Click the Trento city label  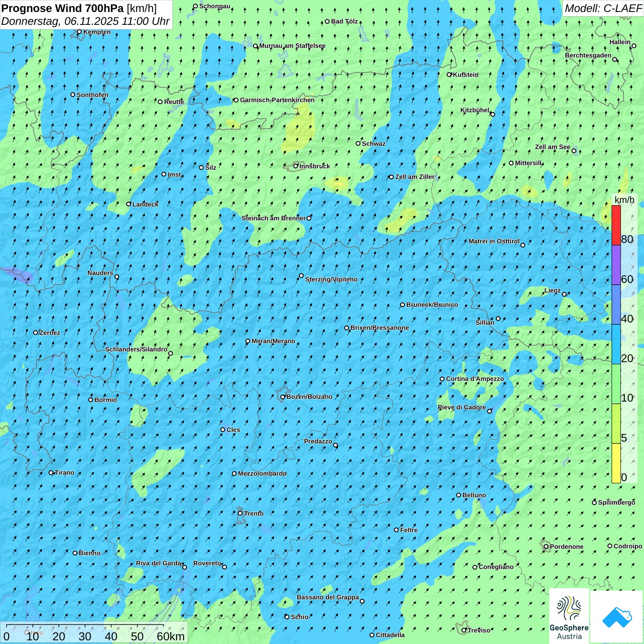pos(254,513)
